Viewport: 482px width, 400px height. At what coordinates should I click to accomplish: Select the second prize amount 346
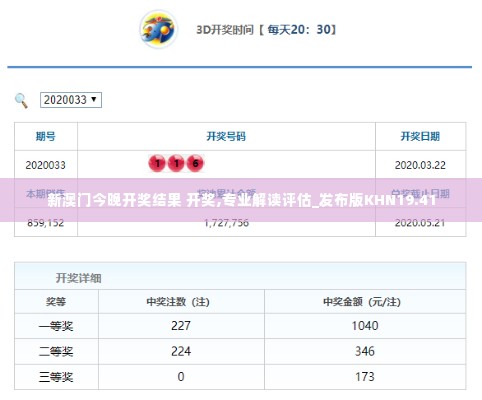(365, 351)
